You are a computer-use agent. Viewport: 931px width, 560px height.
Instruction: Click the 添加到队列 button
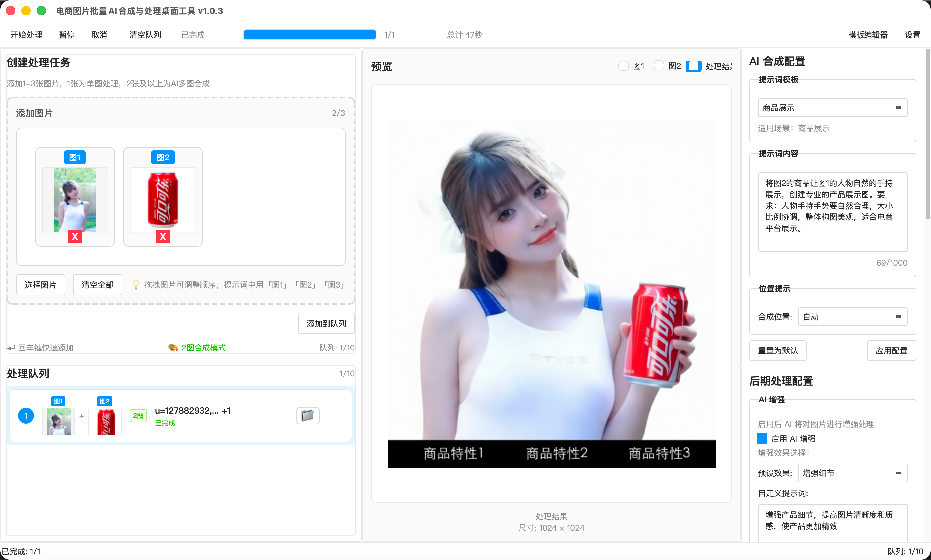[x=326, y=323]
